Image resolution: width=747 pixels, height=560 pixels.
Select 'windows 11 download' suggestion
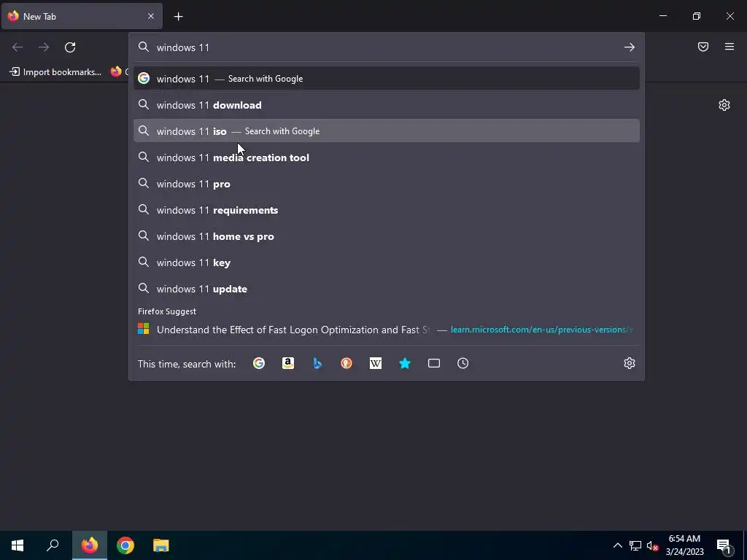point(387,105)
